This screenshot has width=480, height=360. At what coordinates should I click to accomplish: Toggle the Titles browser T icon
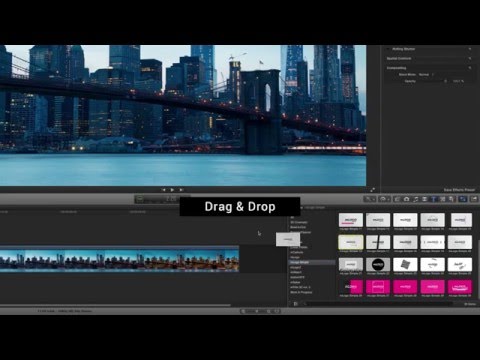(x=433, y=199)
